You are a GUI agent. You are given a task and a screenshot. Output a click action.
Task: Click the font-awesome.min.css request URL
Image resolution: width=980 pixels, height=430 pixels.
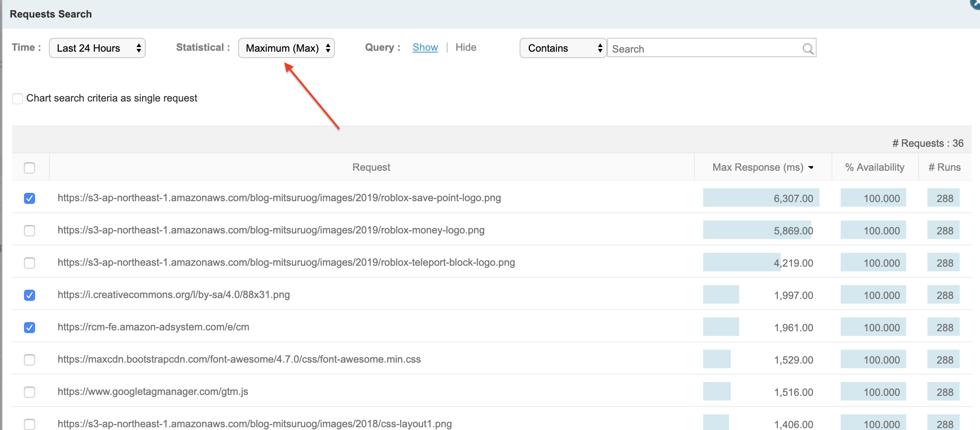tap(239, 359)
